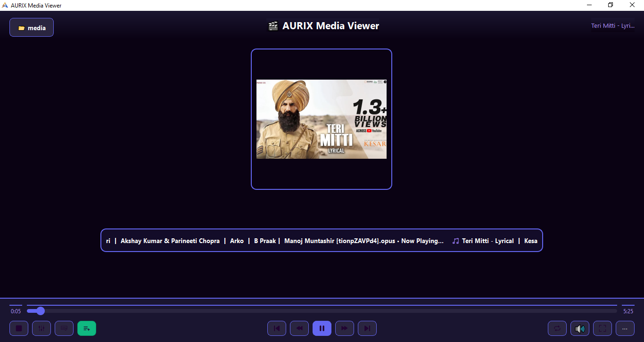Click the AURIX app icon in title bar
Viewport: 644px width, 342px height.
5,5
